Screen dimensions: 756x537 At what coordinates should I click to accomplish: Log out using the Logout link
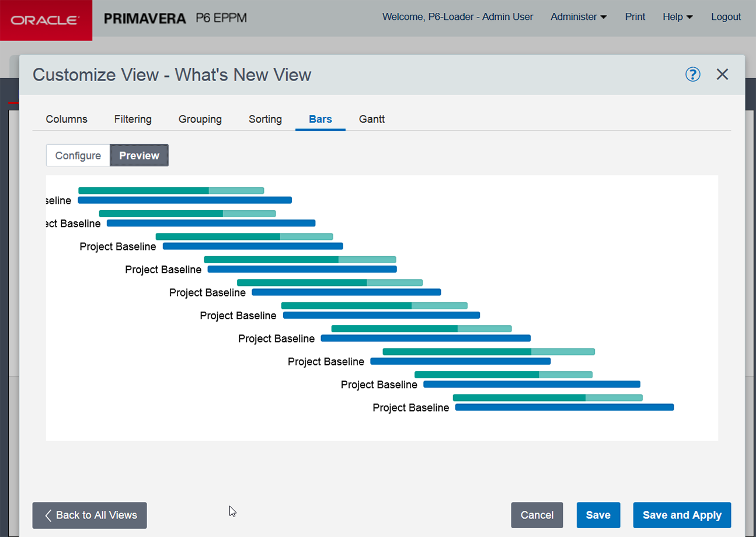point(726,17)
